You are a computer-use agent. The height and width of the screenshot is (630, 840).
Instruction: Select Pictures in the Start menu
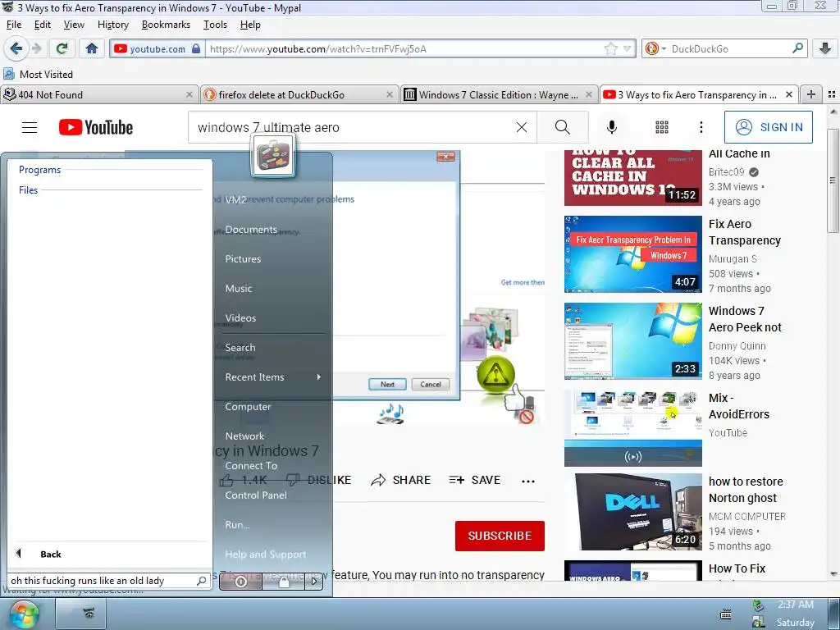click(243, 258)
